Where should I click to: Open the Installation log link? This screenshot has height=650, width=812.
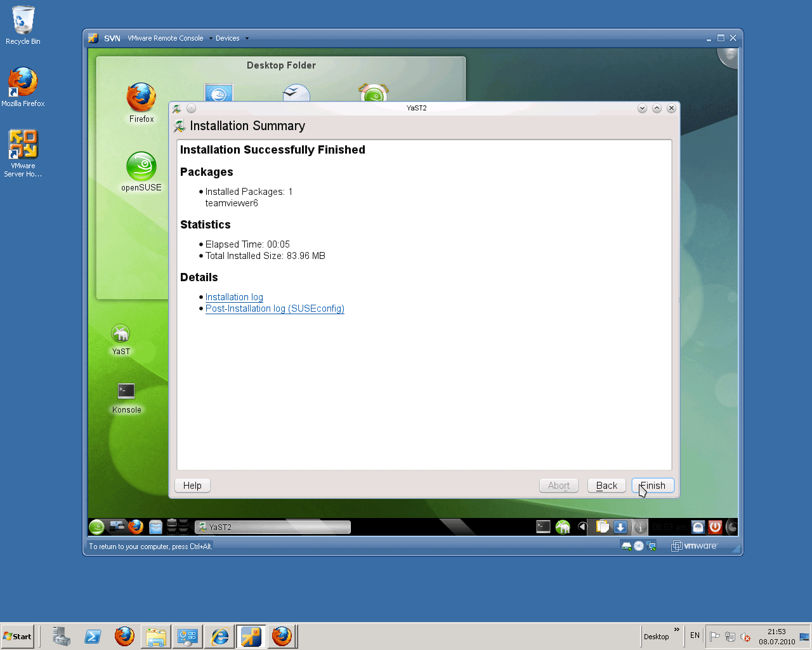click(x=234, y=297)
